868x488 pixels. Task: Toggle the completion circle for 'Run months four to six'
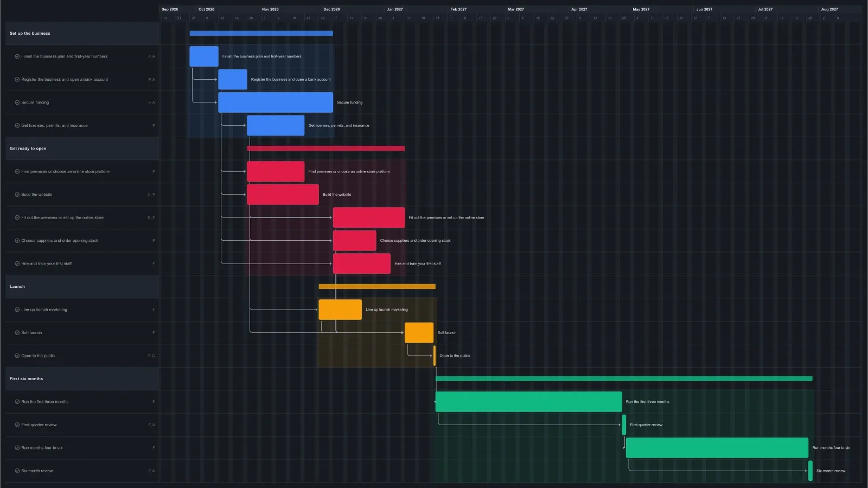coord(17,448)
